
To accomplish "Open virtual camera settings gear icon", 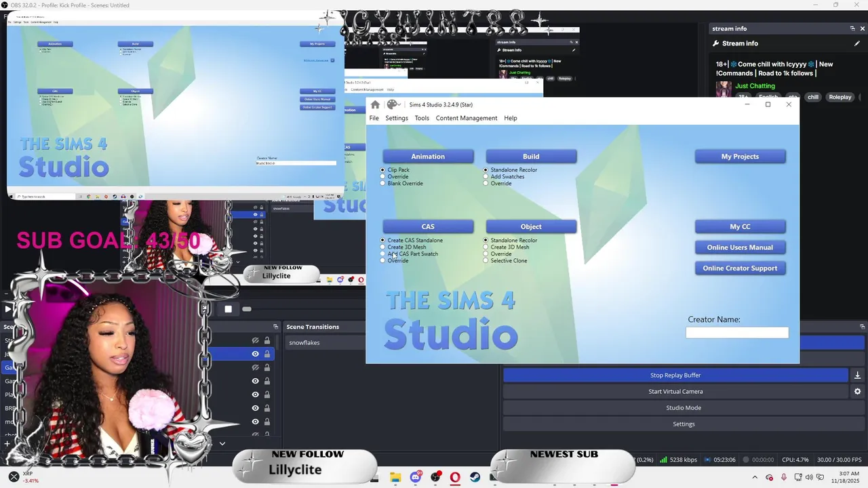I will pos(857,391).
